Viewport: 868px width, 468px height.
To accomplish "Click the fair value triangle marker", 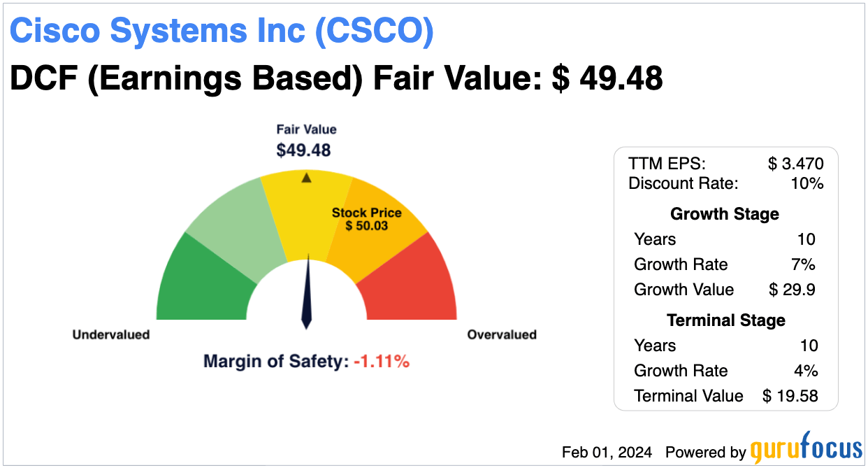I will [306, 178].
